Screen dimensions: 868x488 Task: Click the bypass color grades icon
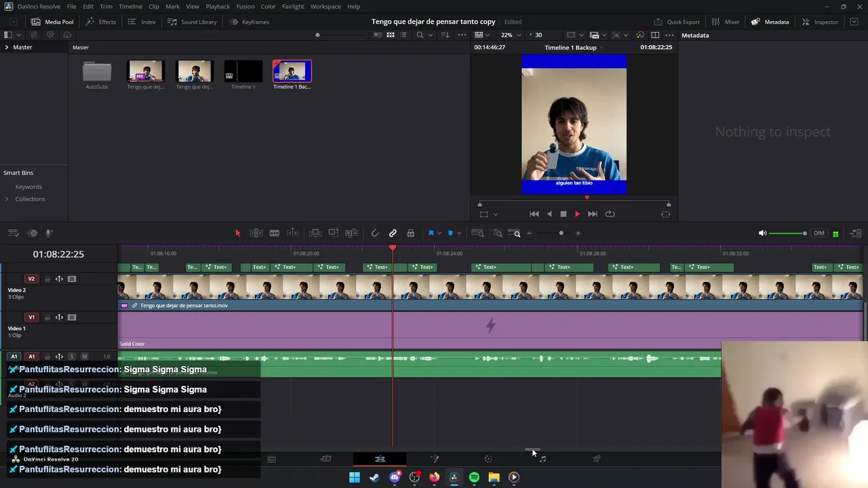[x=640, y=35]
